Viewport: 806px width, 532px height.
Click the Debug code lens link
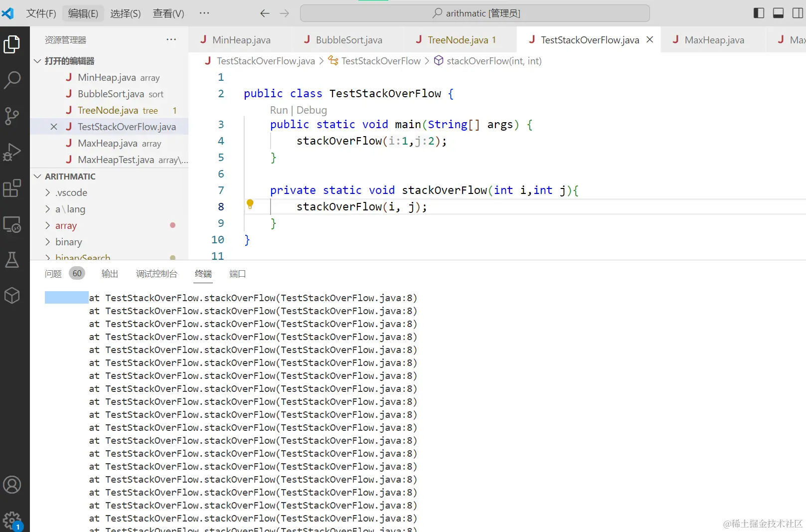312,110
